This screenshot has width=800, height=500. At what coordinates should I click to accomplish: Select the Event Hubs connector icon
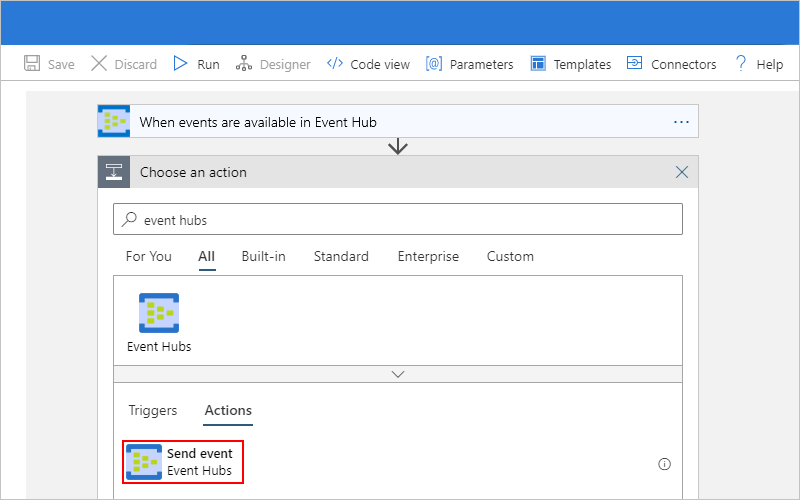click(x=159, y=313)
